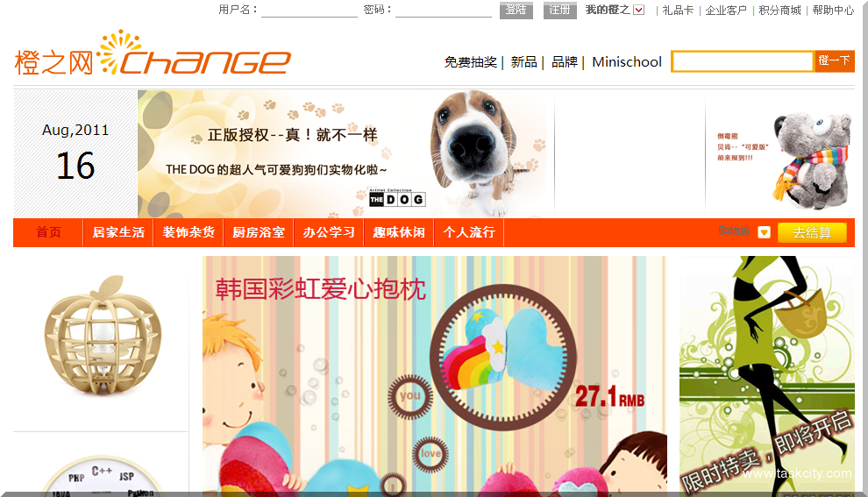
Task: Open the 礼品卡 gift card link
Action: [x=678, y=11]
